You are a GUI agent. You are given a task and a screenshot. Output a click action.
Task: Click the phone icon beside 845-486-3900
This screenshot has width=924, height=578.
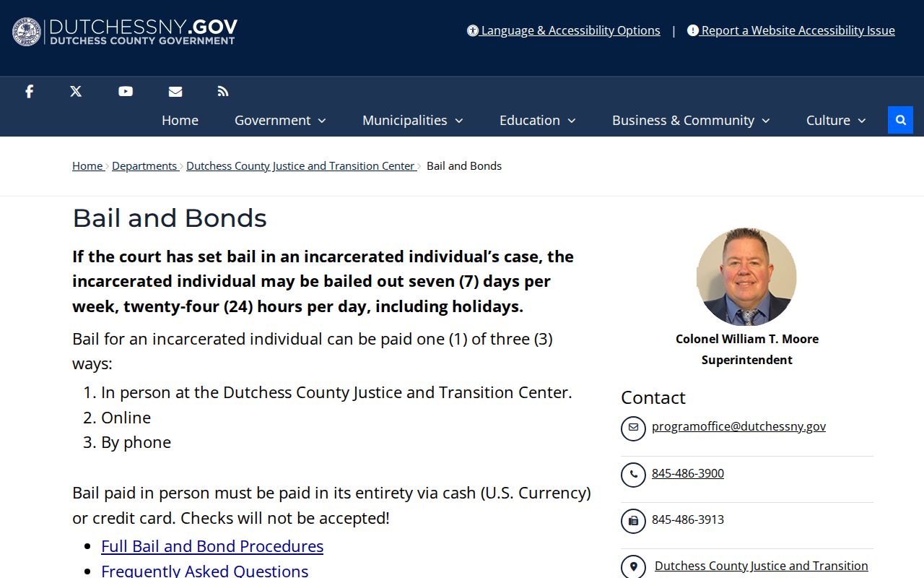click(633, 475)
